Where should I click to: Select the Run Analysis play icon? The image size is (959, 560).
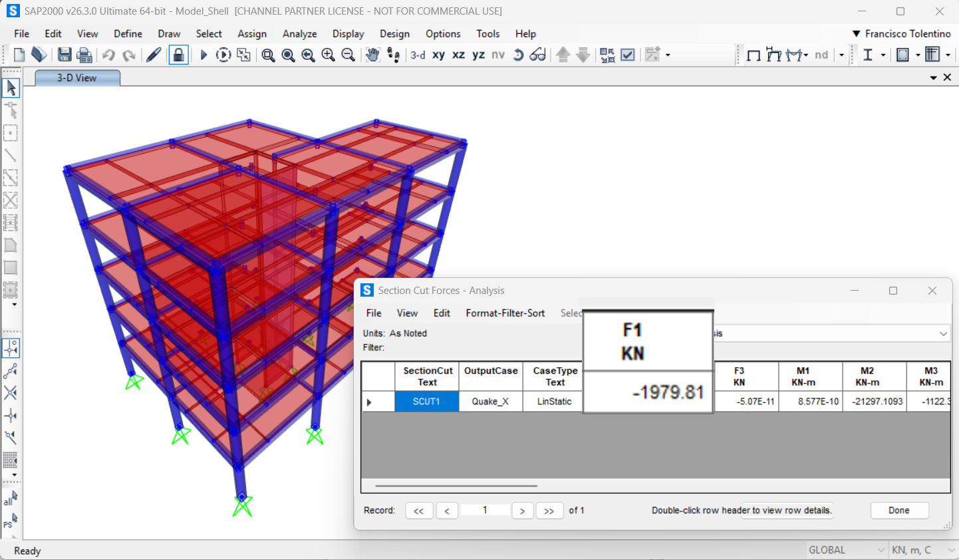coord(204,55)
